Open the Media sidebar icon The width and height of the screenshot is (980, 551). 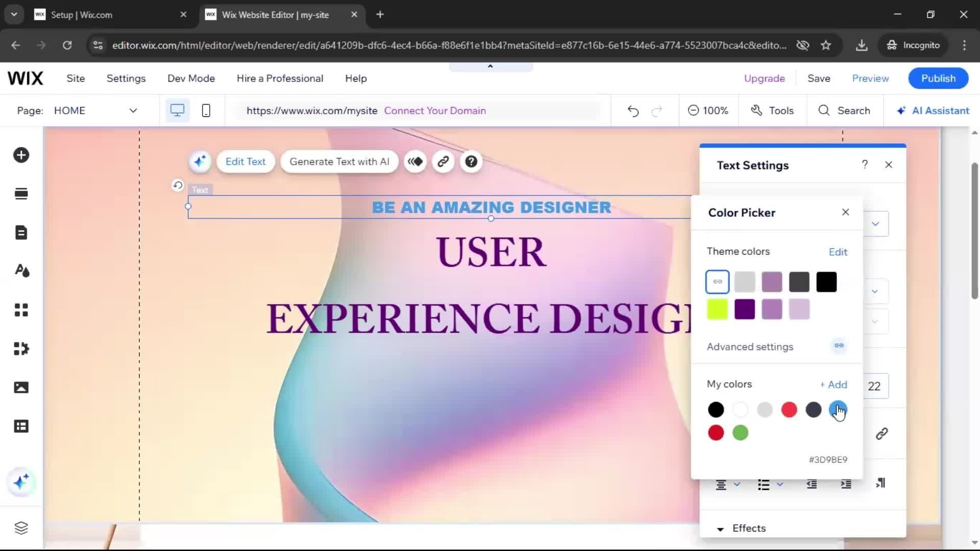[x=21, y=388]
